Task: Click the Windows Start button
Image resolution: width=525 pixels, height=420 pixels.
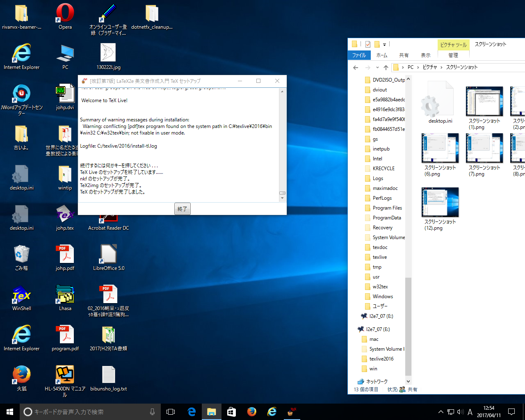Action: (x=10, y=412)
